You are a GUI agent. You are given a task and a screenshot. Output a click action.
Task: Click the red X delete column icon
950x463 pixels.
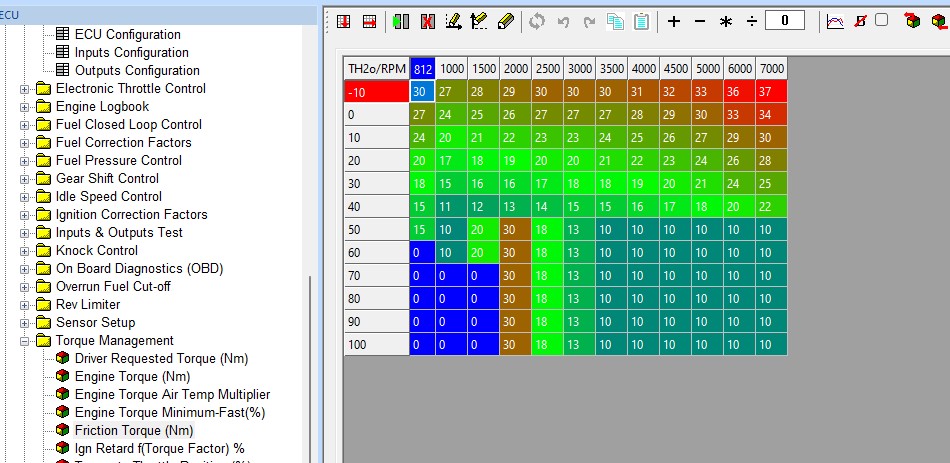tap(428, 21)
